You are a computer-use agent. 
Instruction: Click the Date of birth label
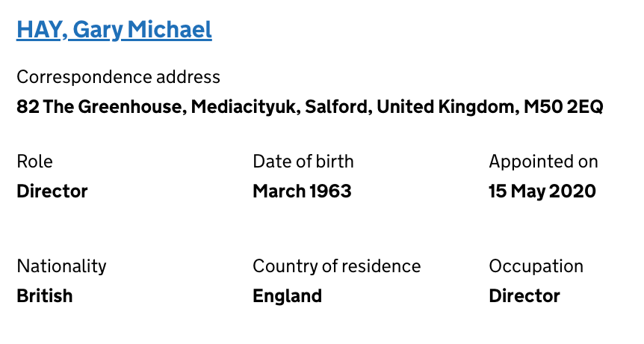(x=303, y=162)
